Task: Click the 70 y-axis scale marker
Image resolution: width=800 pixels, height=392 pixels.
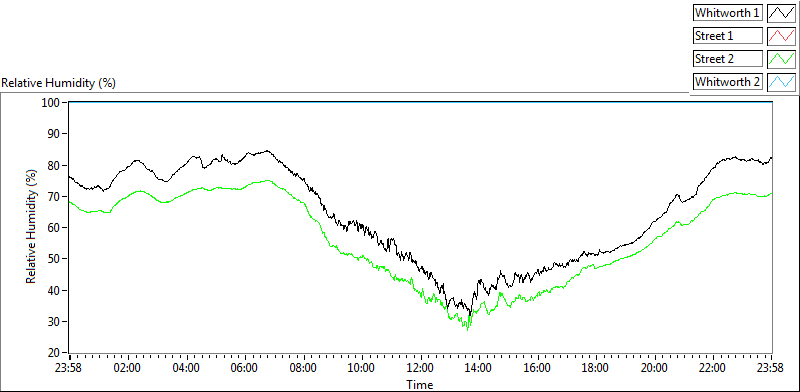Action: [x=55, y=197]
